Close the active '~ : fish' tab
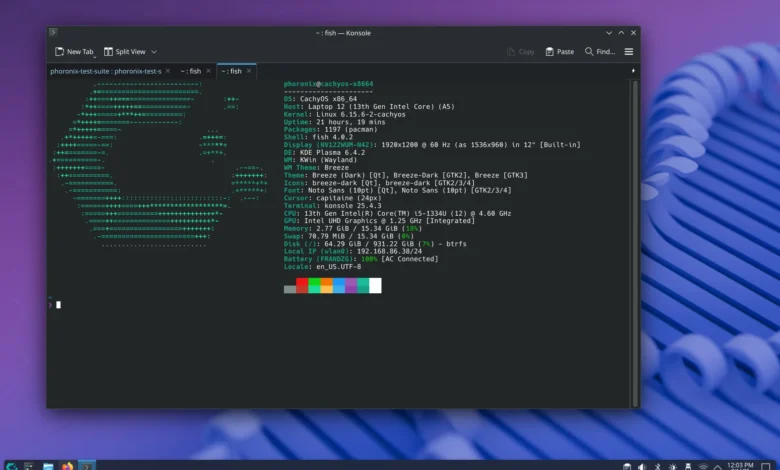 [x=249, y=71]
